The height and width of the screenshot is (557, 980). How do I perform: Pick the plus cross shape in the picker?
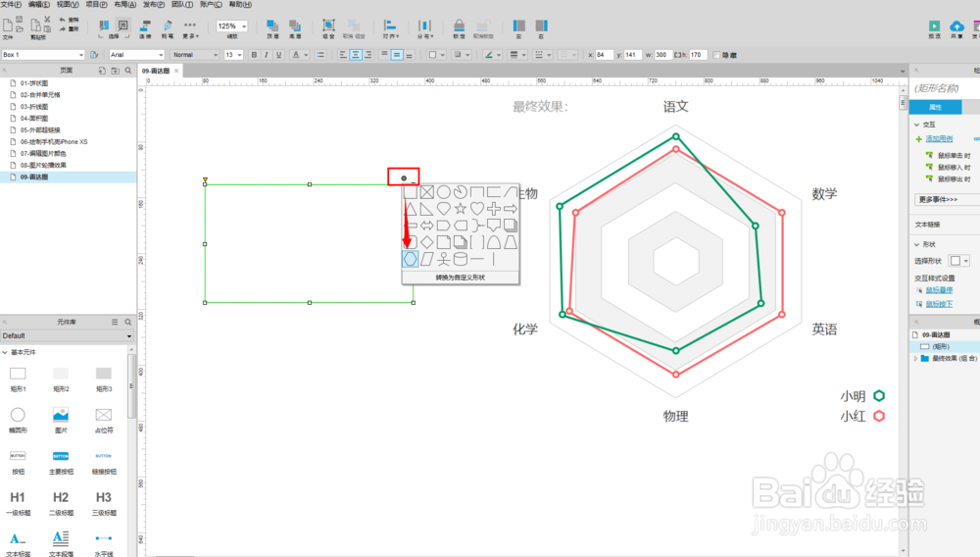[494, 209]
